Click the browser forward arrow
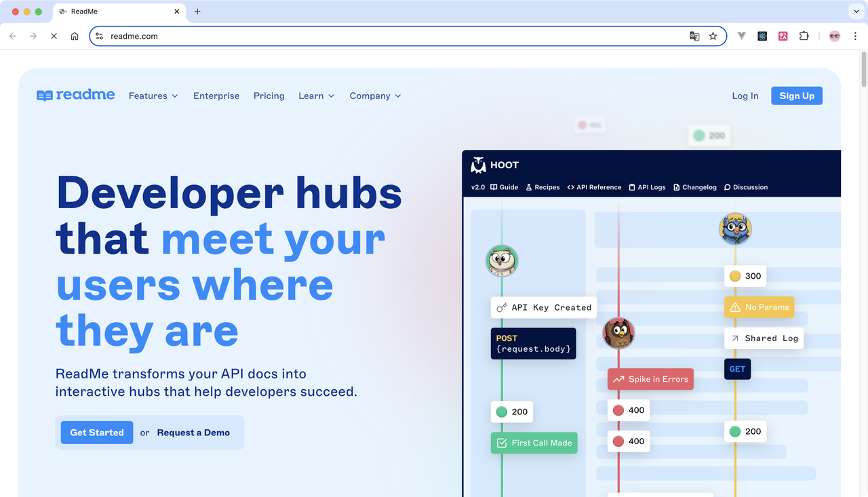This screenshot has height=497, width=868. tap(33, 36)
